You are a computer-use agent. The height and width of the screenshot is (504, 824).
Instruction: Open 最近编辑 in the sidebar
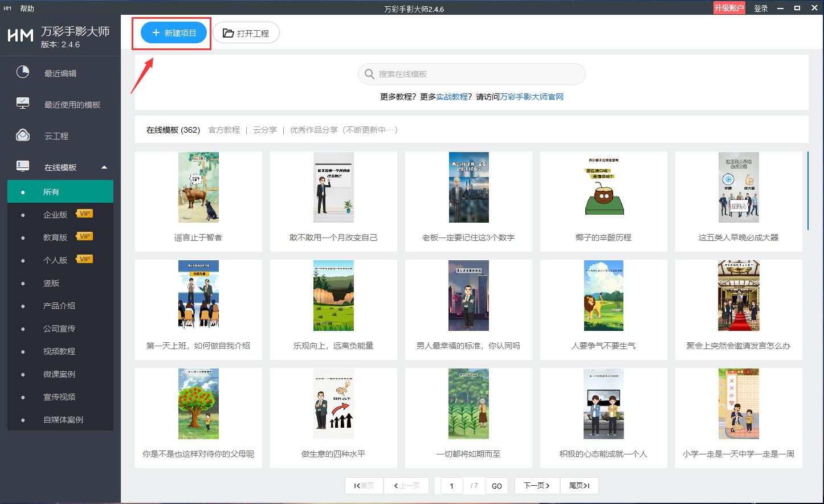coord(60,73)
